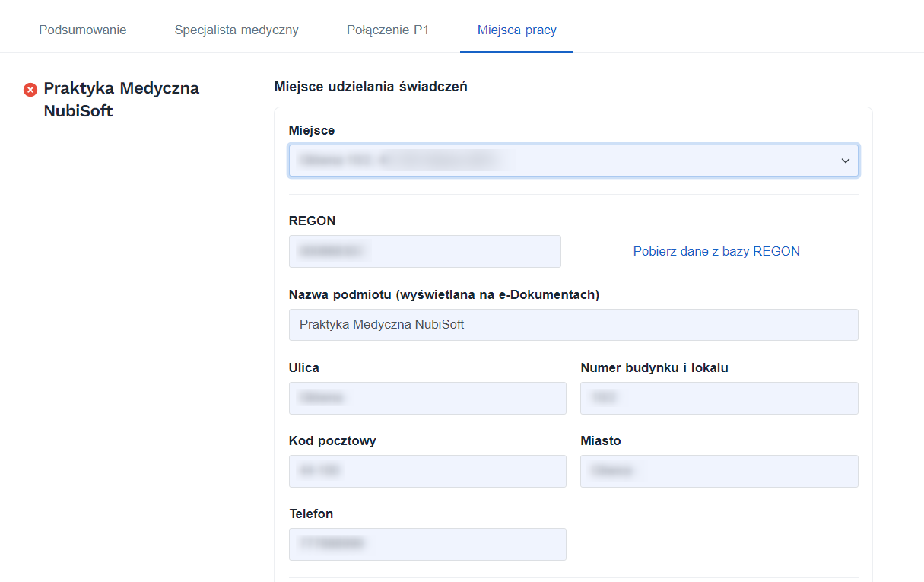Screen dimensions: 924x582
Task: Click the Telefon number field
Action: [427, 544]
